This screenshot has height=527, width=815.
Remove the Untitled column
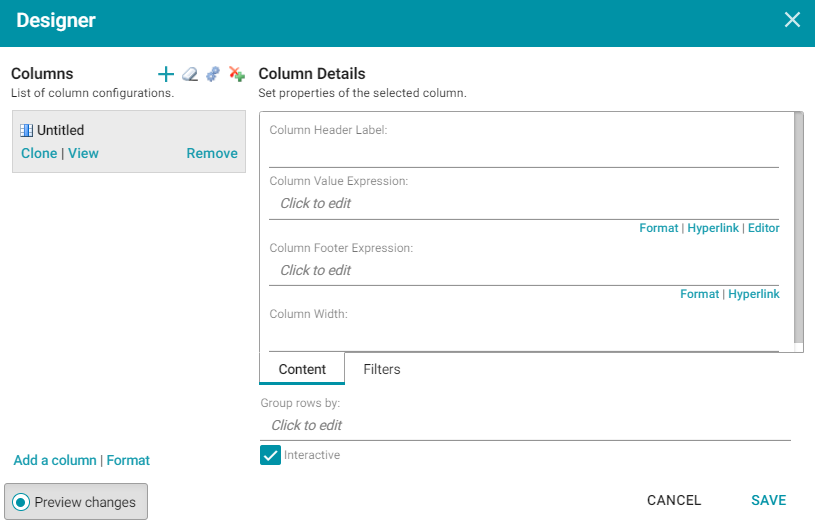tap(212, 153)
